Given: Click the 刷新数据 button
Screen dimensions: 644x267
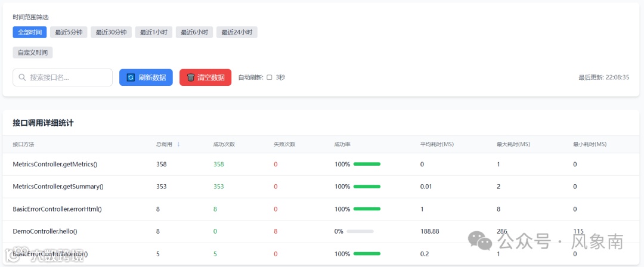Looking at the screenshot, I should [146, 77].
